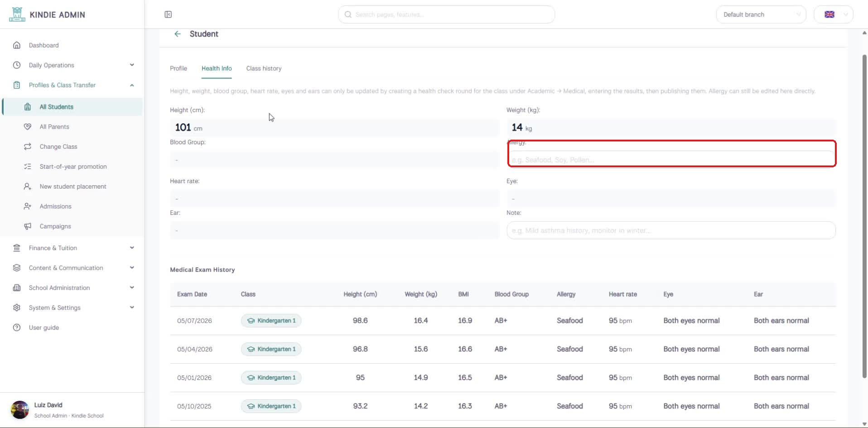Click the magnifier icon in search bar

348,15
